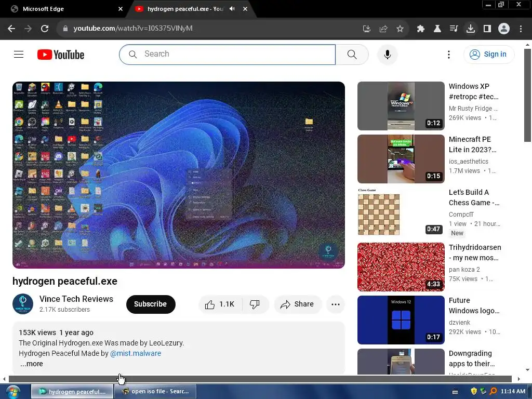Click the install app icon in address bar

366,29
